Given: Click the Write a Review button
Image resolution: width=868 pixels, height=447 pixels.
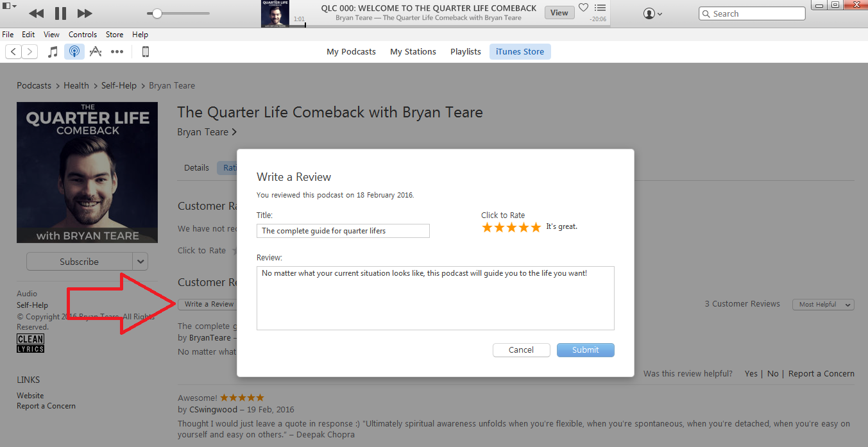Looking at the screenshot, I should [209, 305].
